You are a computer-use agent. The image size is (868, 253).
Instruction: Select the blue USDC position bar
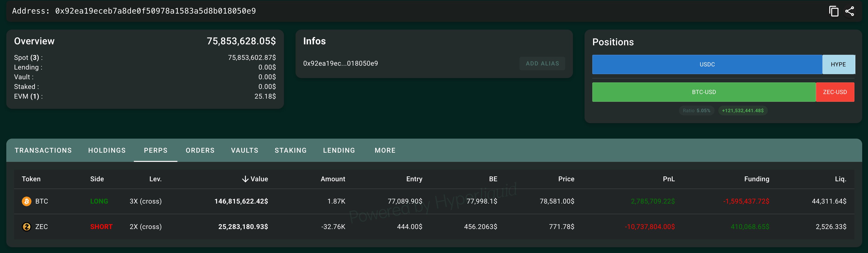pos(707,64)
